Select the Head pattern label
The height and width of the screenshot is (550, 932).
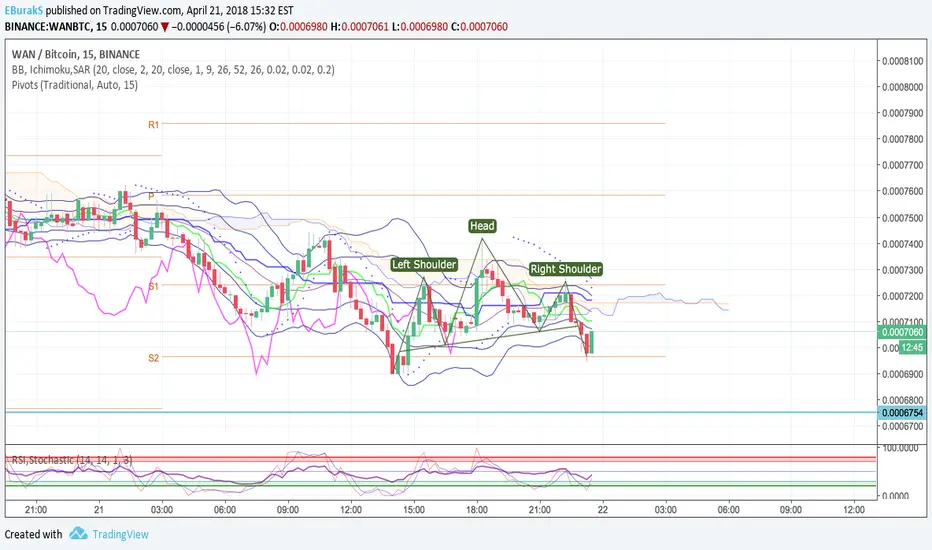482,226
